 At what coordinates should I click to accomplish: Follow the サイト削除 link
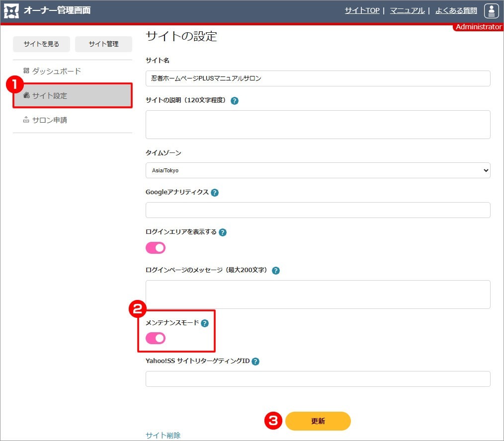point(163,435)
